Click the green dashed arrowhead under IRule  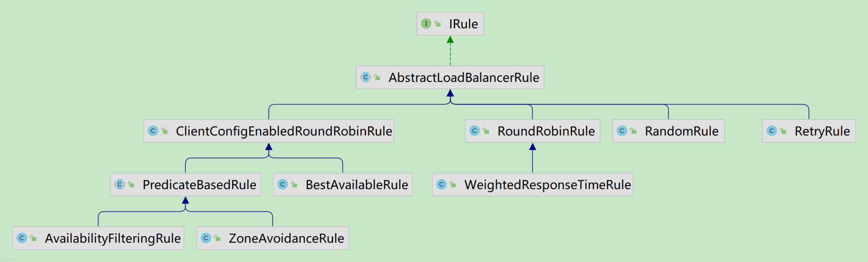pos(450,39)
